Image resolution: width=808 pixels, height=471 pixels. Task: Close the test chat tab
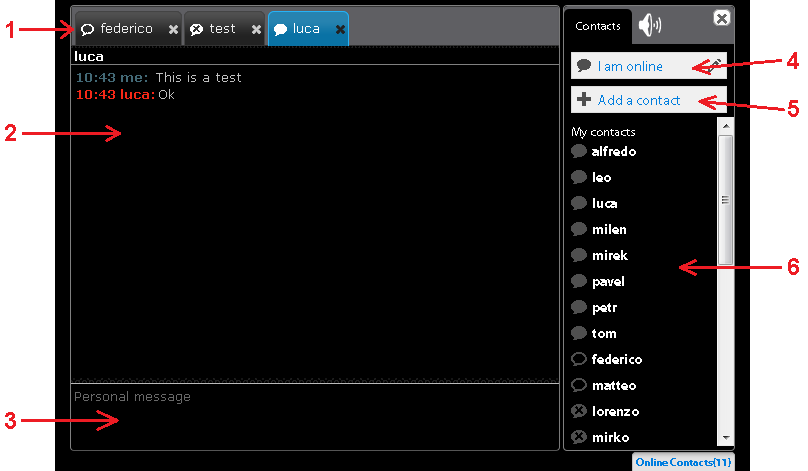[256, 30]
